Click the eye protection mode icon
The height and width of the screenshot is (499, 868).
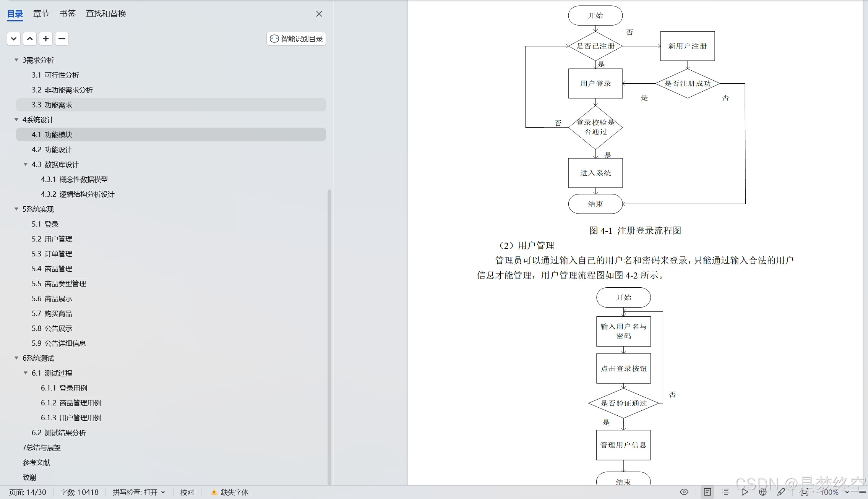[x=684, y=492]
